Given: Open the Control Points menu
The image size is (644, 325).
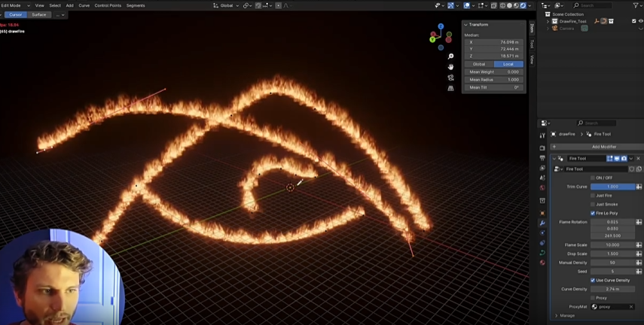Looking at the screenshot, I should pyautogui.click(x=108, y=5).
